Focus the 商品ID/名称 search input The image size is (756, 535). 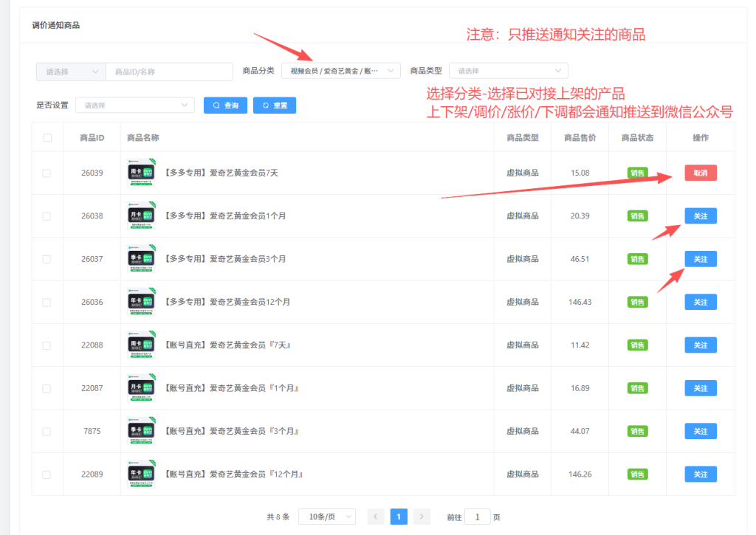point(169,72)
